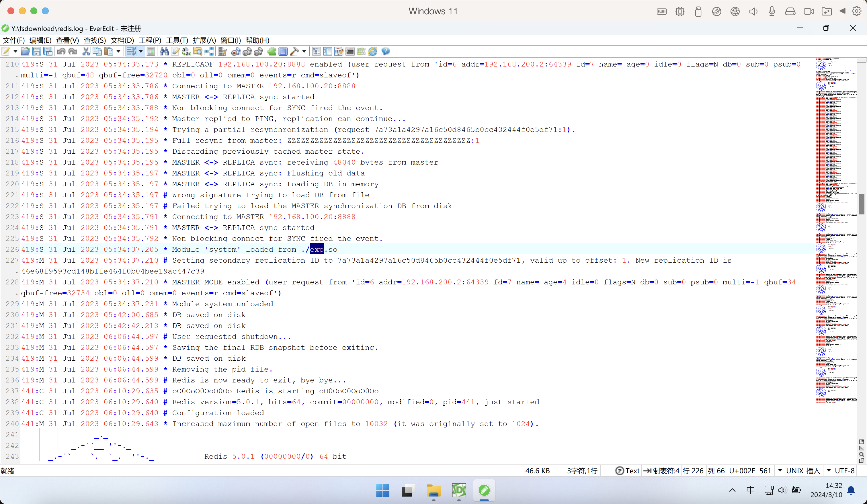Open the 编辑(E) menu

[41, 40]
